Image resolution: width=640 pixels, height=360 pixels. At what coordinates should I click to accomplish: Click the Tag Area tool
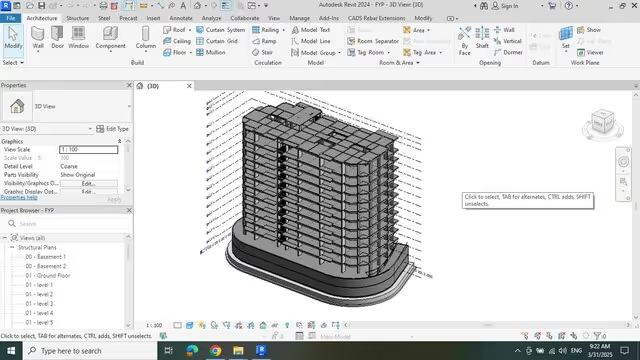pyautogui.click(x=420, y=52)
